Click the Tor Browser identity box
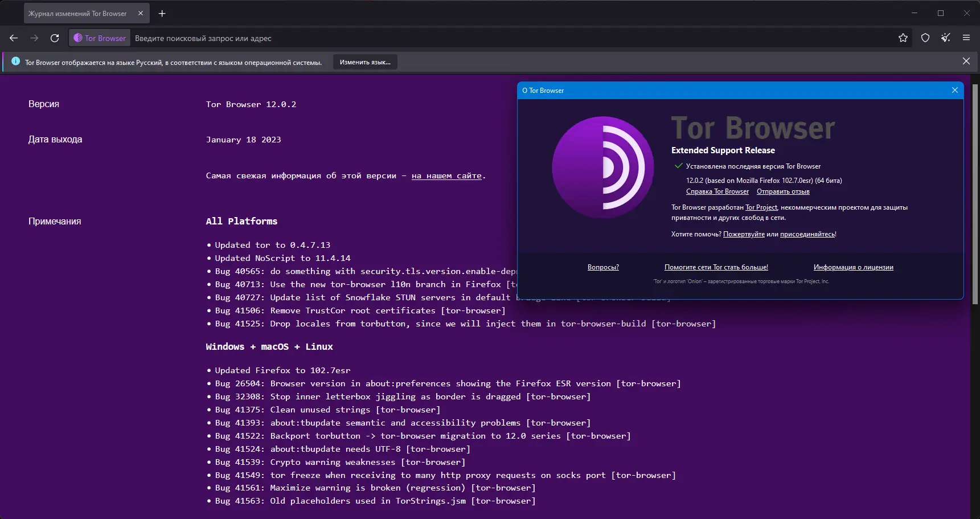 coord(100,38)
